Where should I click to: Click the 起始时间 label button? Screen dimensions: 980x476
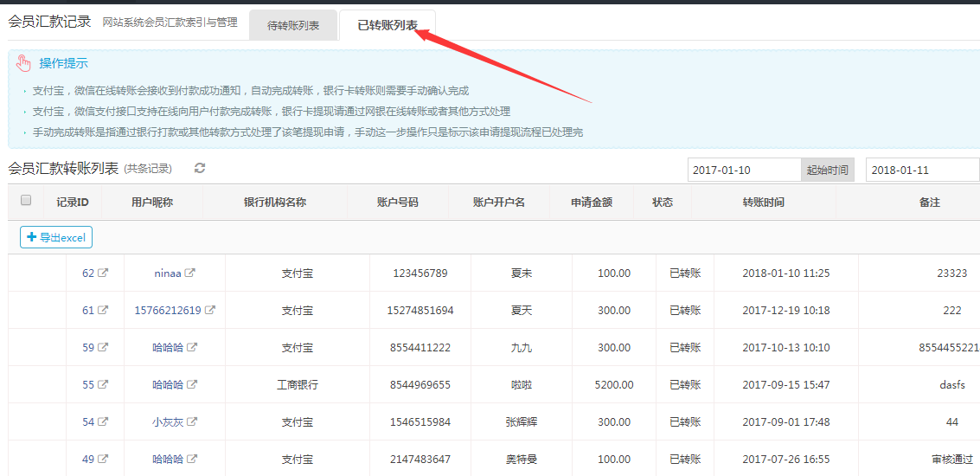point(827,170)
